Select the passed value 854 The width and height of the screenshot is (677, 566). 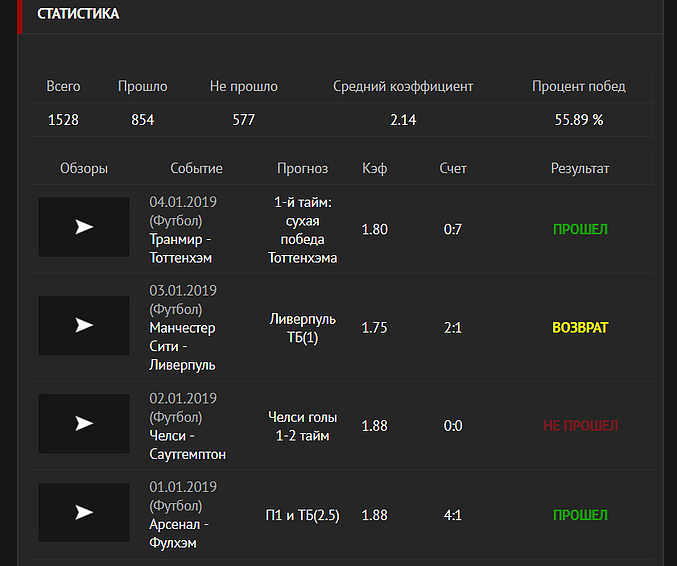coord(142,120)
